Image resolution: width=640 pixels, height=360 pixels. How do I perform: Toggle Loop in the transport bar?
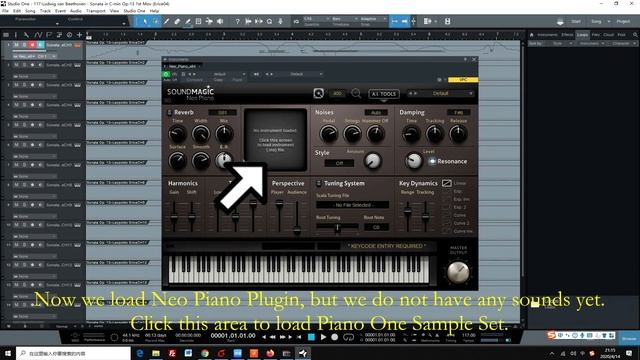[348, 337]
